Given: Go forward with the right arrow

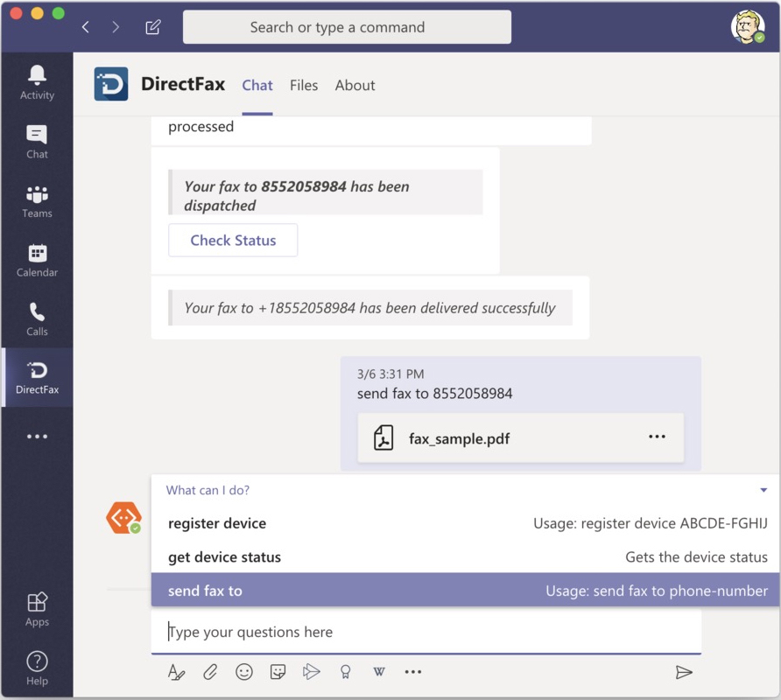Looking at the screenshot, I should pos(116,27).
